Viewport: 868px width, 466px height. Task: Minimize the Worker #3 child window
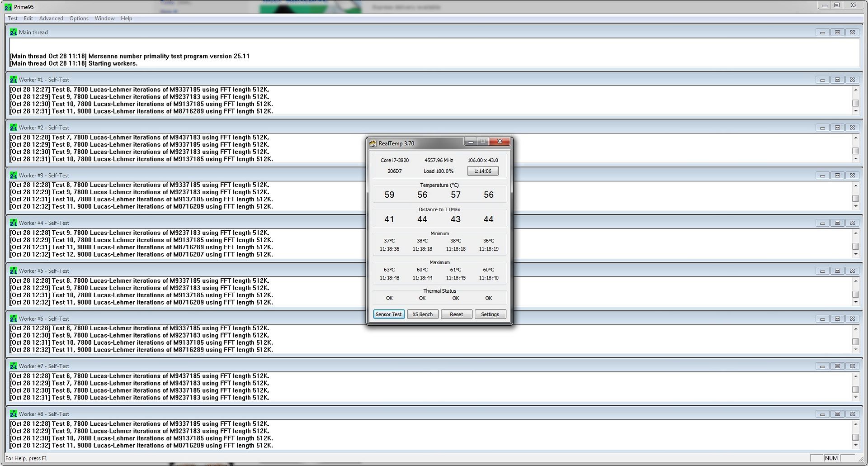[x=822, y=176]
